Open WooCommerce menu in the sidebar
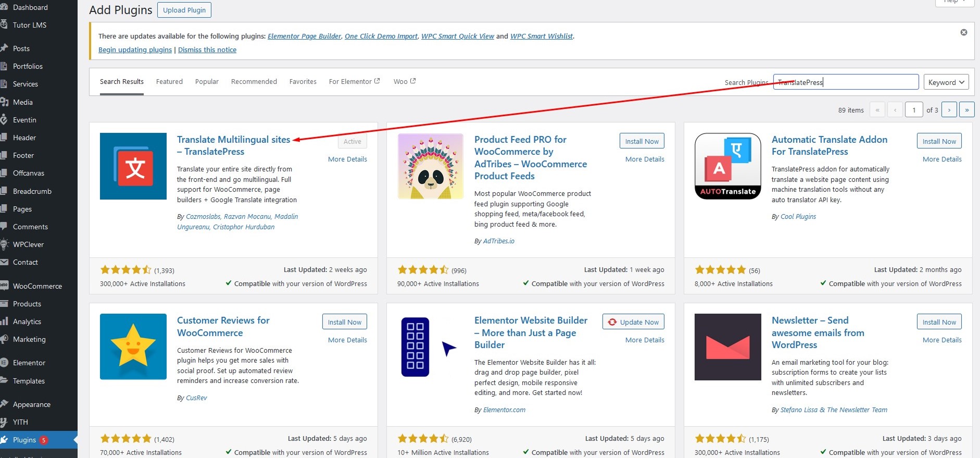Screen dimensions: 980x458 click(x=39, y=286)
